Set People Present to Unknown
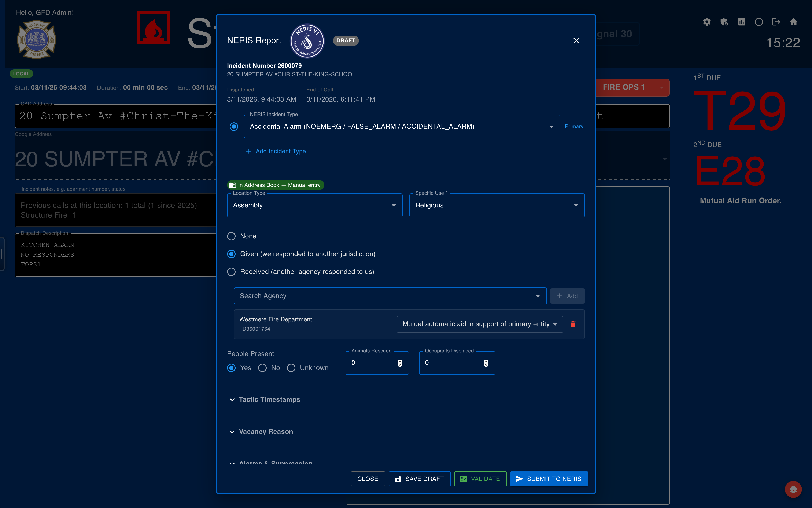Screen dimensions: 812x508 tap(291, 368)
